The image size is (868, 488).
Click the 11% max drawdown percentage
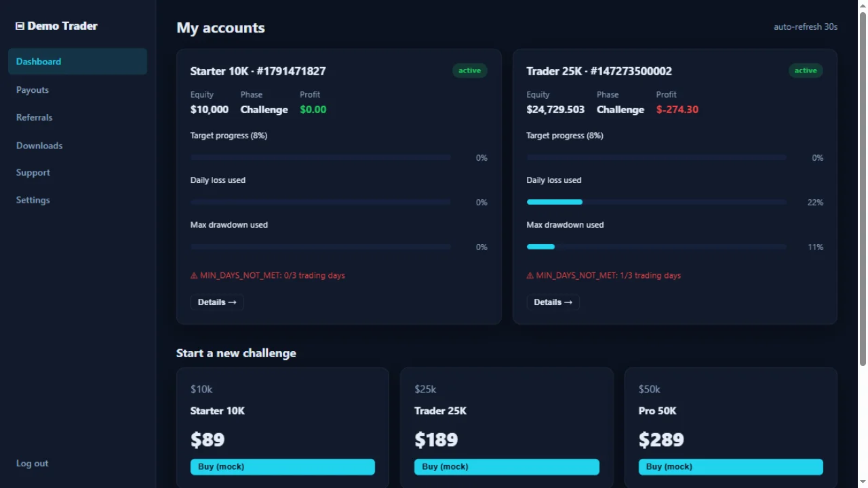(x=815, y=247)
